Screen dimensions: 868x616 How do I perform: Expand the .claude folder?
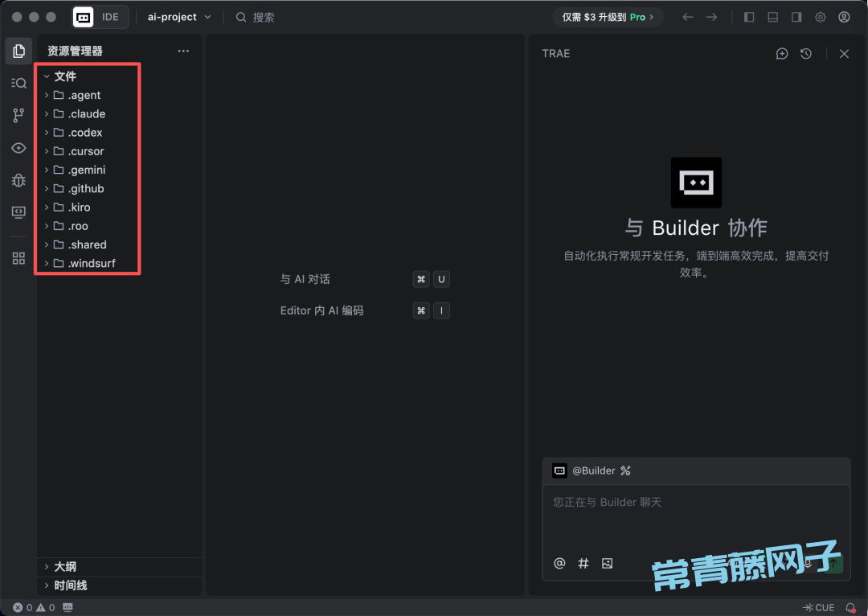click(x=87, y=114)
